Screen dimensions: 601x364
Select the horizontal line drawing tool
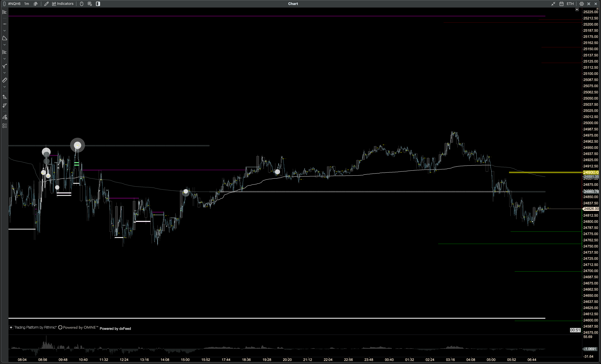4,24
